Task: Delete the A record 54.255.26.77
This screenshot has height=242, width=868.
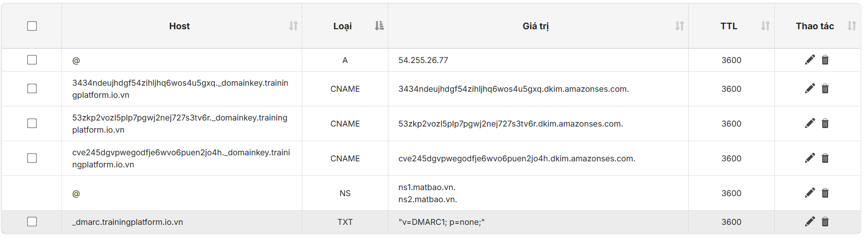Action: pyautogui.click(x=825, y=60)
